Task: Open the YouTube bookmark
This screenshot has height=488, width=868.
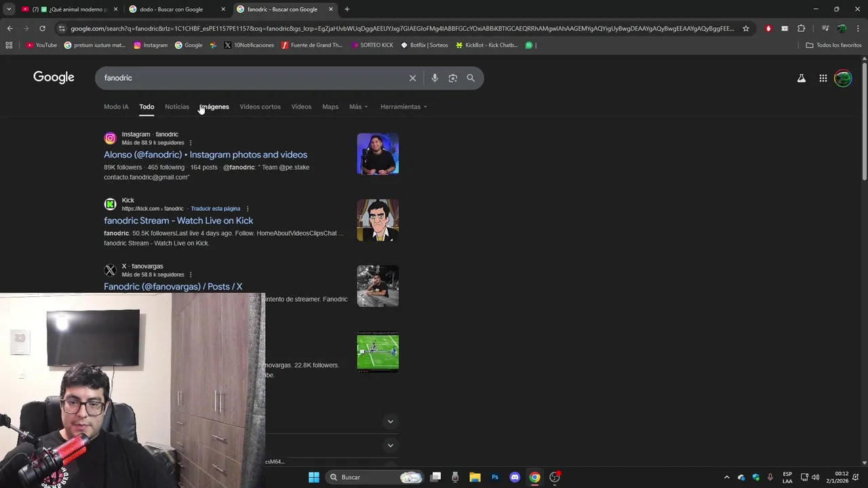Action: [x=41, y=45]
